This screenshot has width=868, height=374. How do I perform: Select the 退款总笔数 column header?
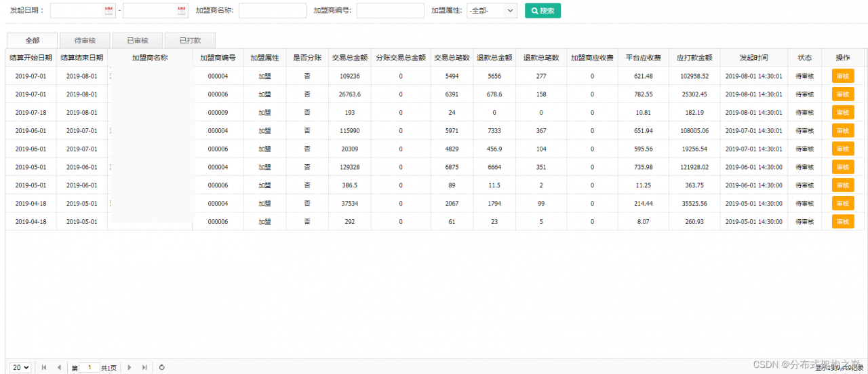541,58
